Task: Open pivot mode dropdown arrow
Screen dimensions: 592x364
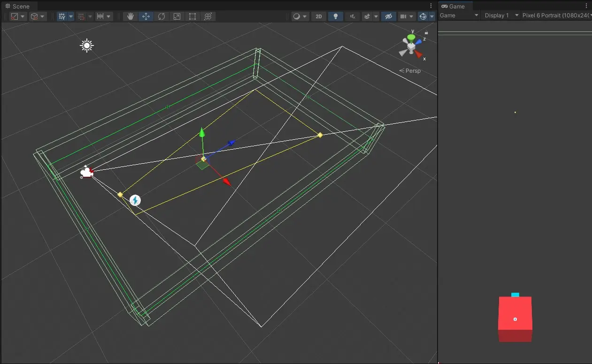Action: click(x=23, y=16)
